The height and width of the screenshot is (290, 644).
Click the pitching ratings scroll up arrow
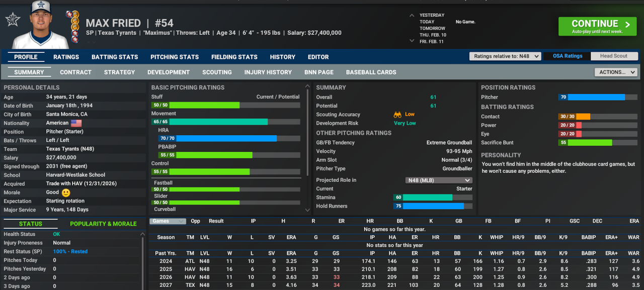coord(308,87)
